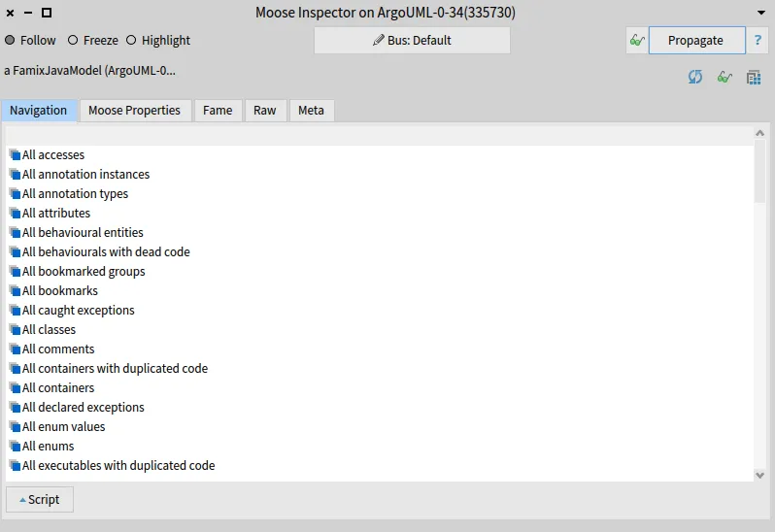Click the group icon beside All classes
775x532 pixels.
pyautogui.click(x=15, y=330)
